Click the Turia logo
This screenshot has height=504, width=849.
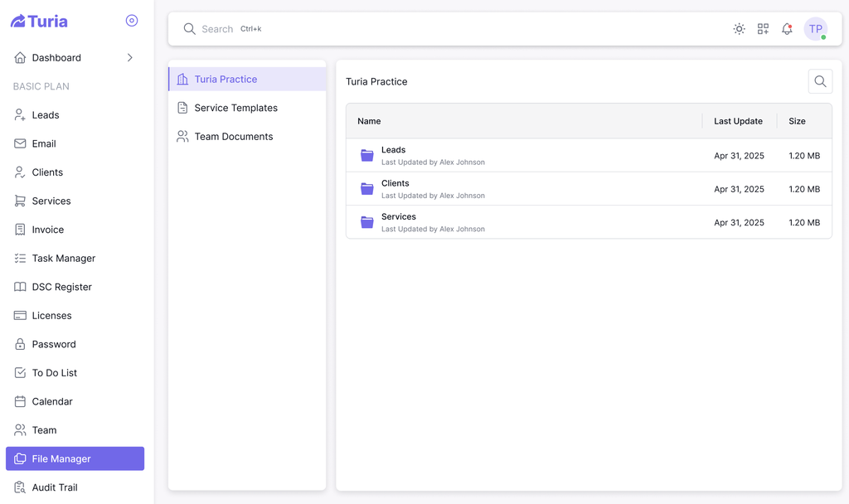pyautogui.click(x=39, y=21)
